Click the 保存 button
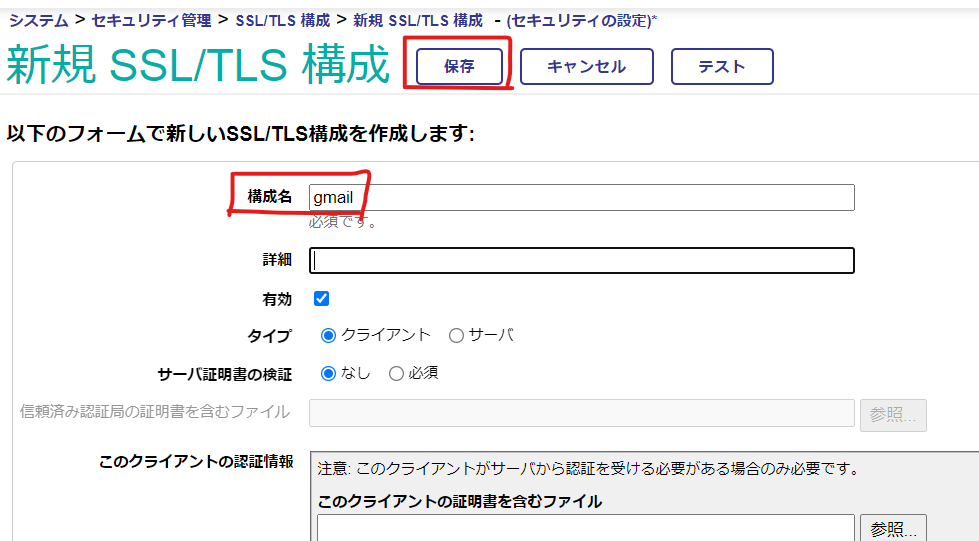 point(459,67)
